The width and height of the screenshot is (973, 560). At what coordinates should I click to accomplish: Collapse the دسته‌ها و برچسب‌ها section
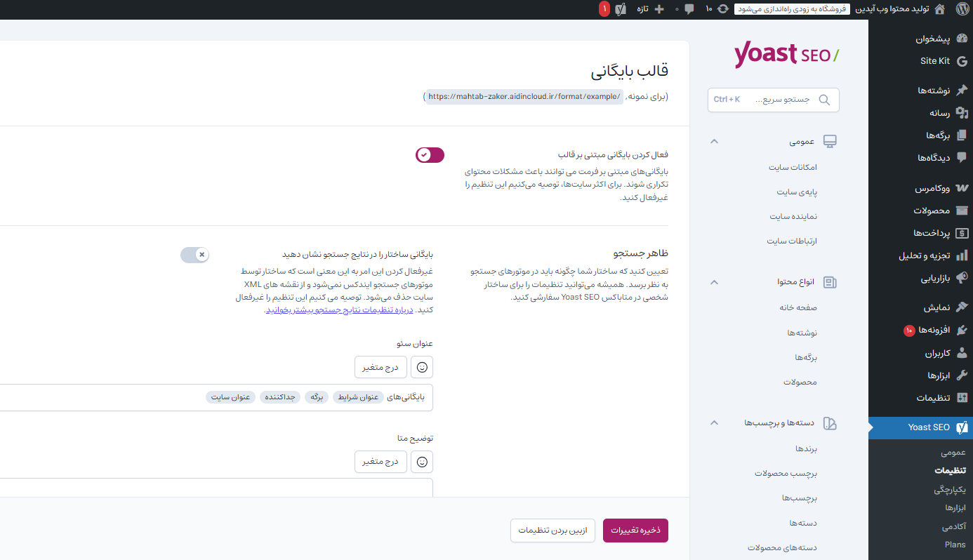coord(714,423)
